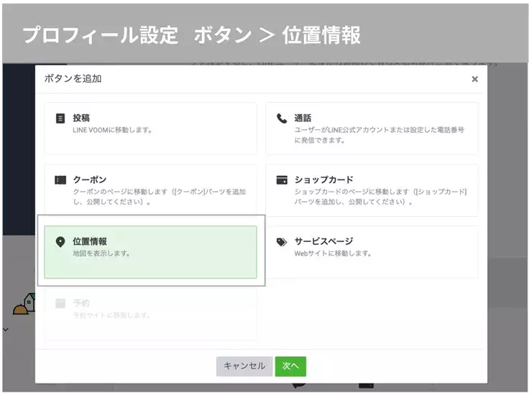Click the ショップカード card icon

pos(282,180)
